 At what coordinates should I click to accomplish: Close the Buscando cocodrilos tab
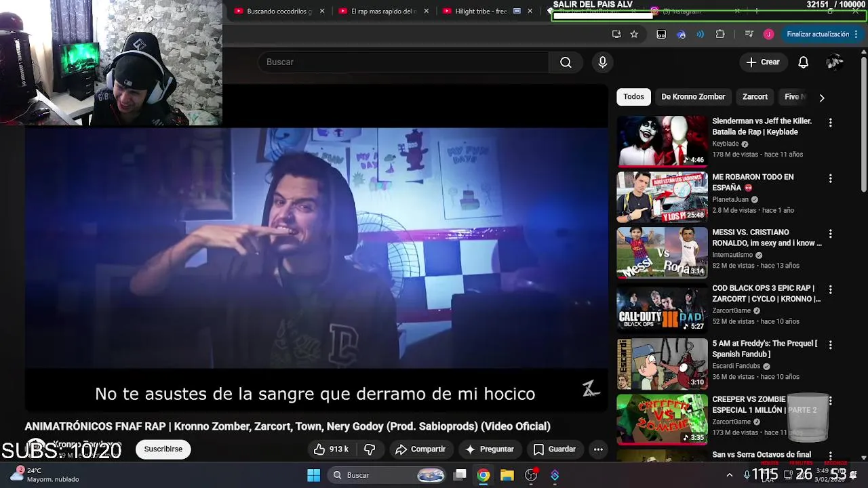322,12
